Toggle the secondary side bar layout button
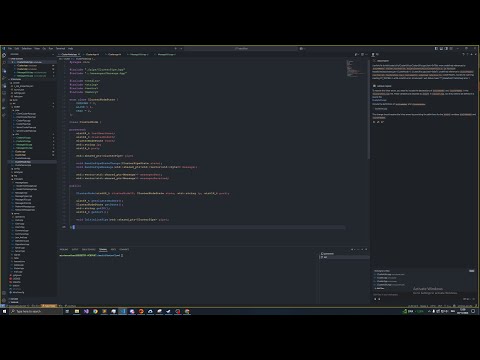 pyautogui.click(x=446, y=49)
